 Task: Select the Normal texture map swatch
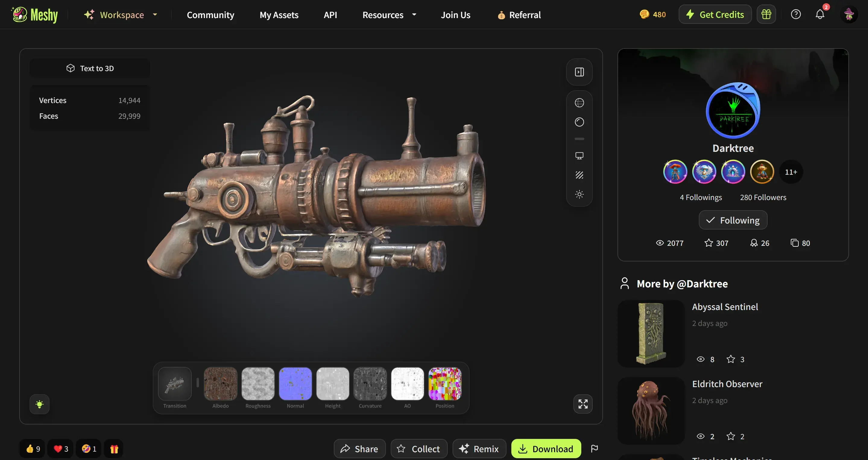pos(295,384)
